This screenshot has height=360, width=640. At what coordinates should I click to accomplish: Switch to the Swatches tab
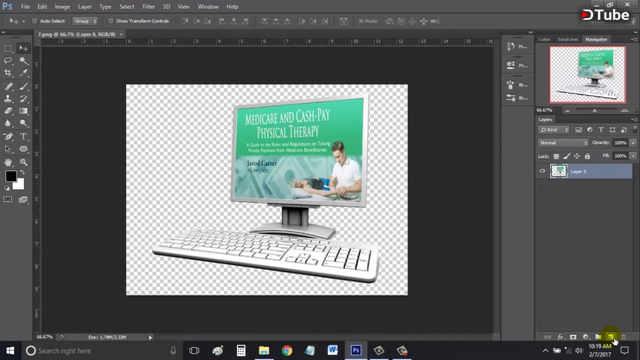pyautogui.click(x=568, y=39)
